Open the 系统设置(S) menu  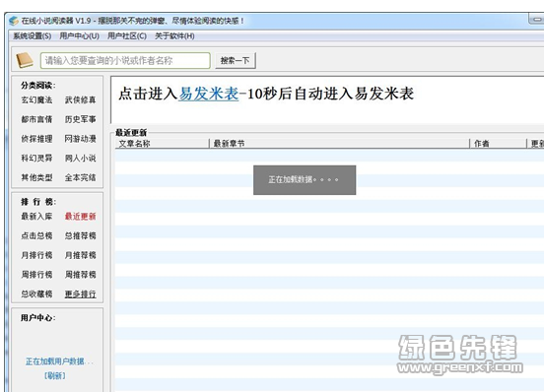pos(33,36)
